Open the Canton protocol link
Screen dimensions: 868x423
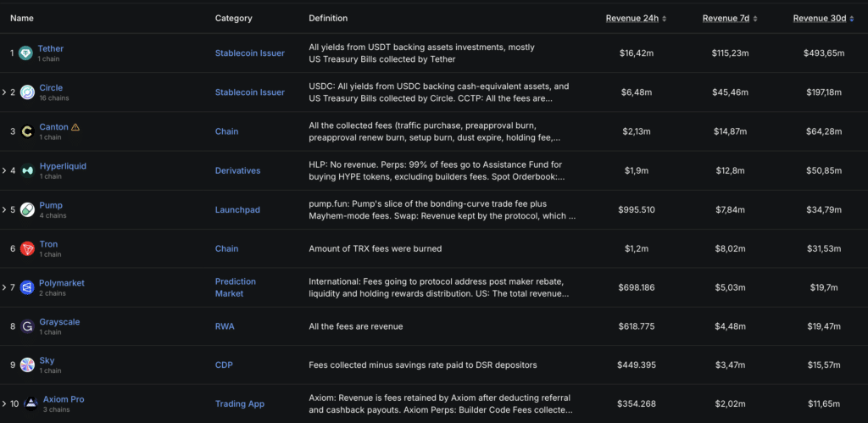tap(53, 127)
